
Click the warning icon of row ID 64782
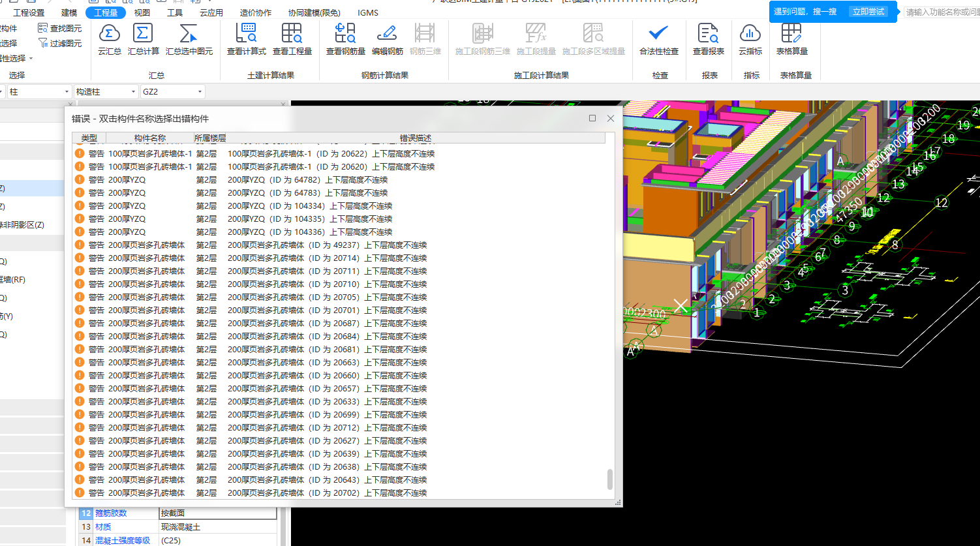[x=80, y=179]
